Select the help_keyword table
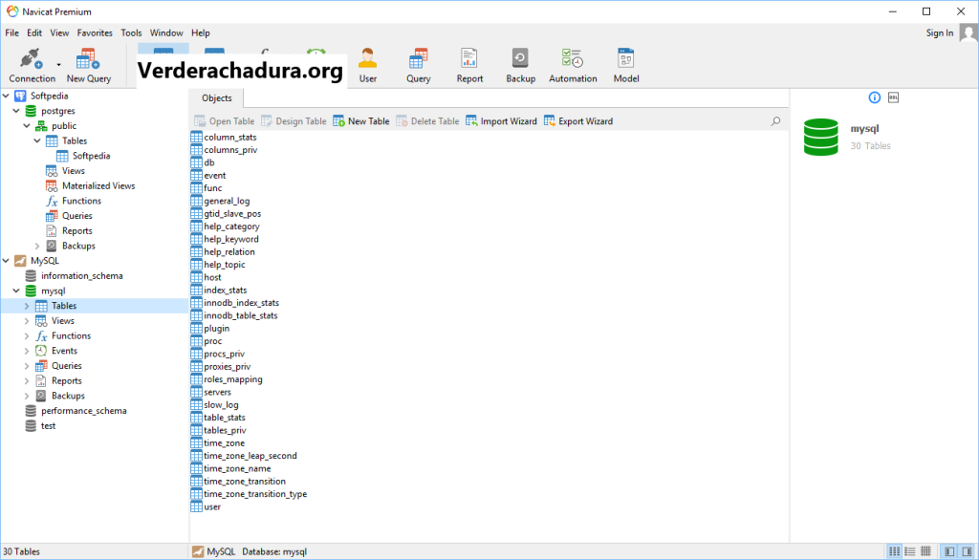979x560 pixels. (225, 239)
